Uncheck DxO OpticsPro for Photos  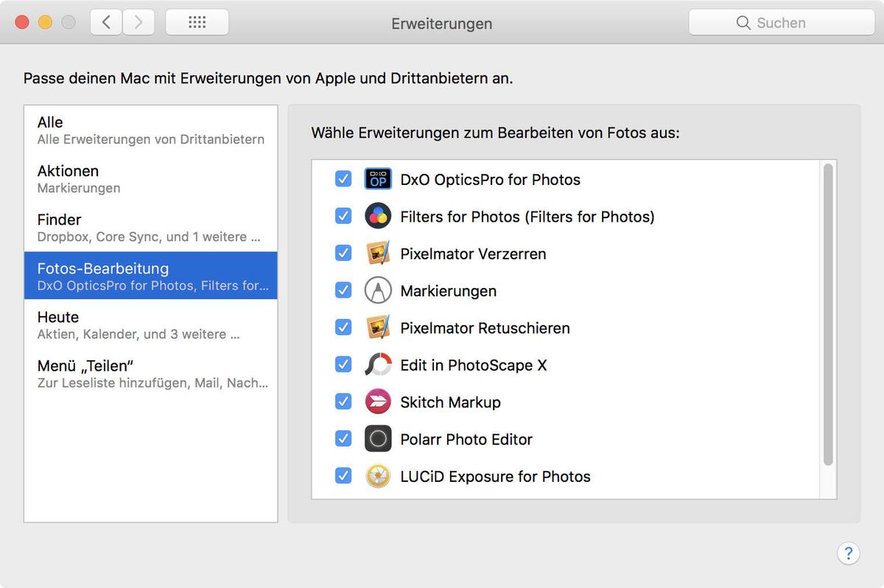(343, 179)
